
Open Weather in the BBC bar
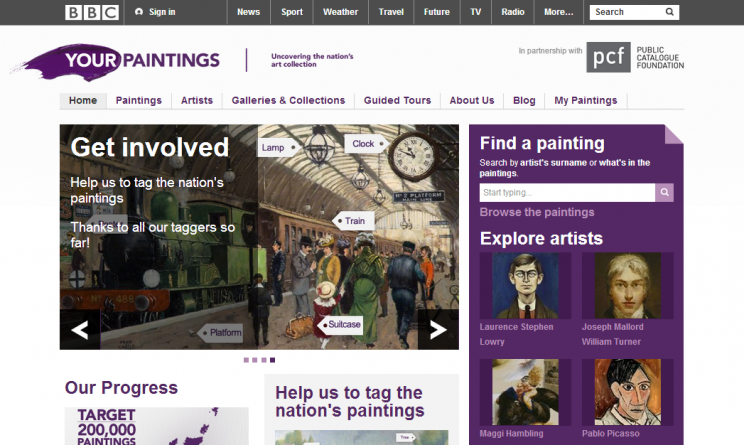click(341, 12)
